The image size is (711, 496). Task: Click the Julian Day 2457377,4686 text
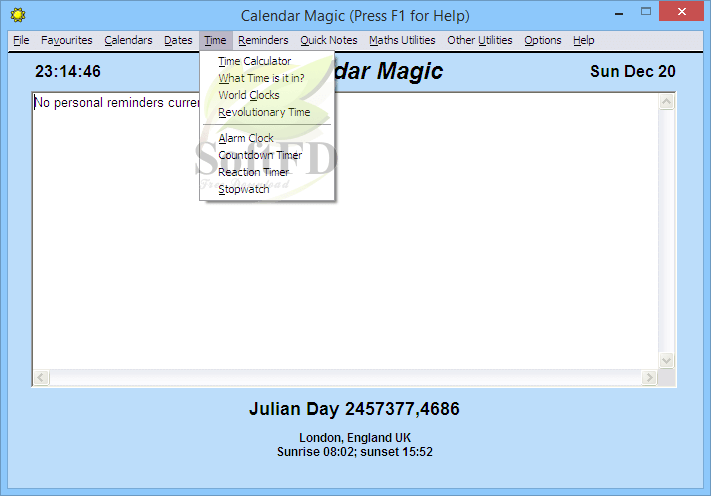[x=354, y=409]
